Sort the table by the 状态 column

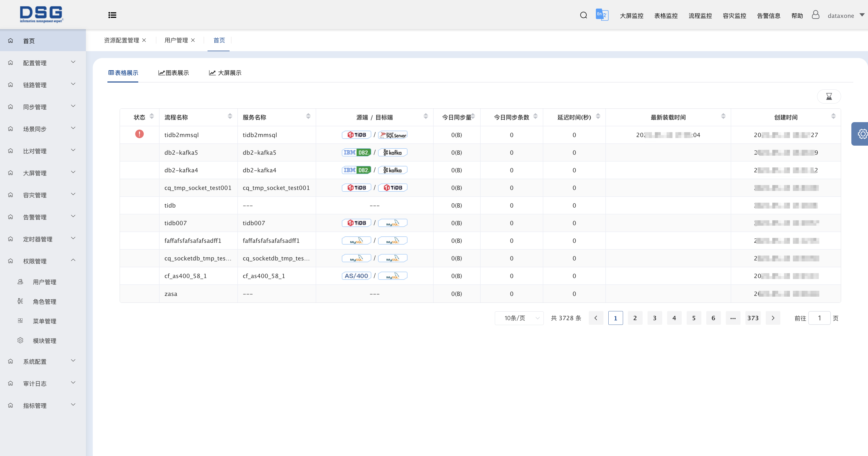(152, 117)
